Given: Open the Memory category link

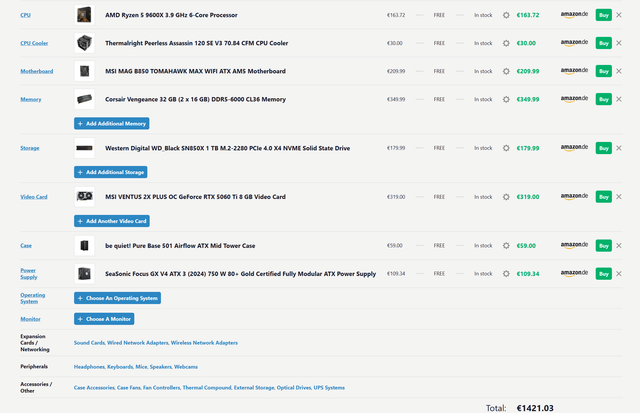Looking at the screenshot, I should pyautogui.click(x=31, y=100).
